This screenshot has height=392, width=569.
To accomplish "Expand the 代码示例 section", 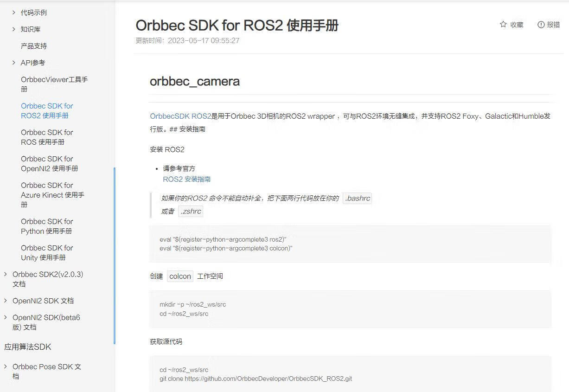I will pos(13,13).
